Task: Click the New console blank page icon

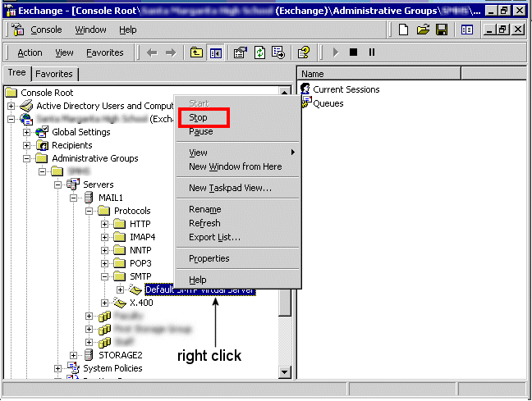Action: (x=404, y=30)
